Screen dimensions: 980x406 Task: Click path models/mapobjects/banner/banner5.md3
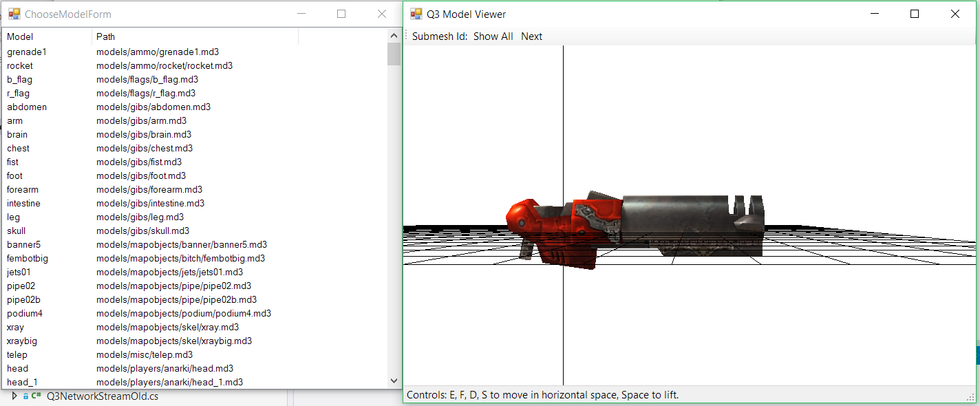pos(182,244)
